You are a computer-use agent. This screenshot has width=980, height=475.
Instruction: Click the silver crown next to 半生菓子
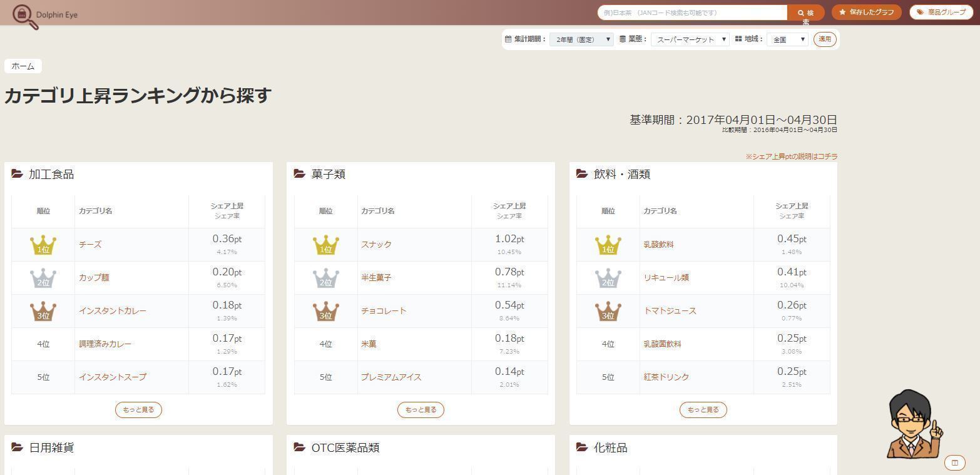326,278
